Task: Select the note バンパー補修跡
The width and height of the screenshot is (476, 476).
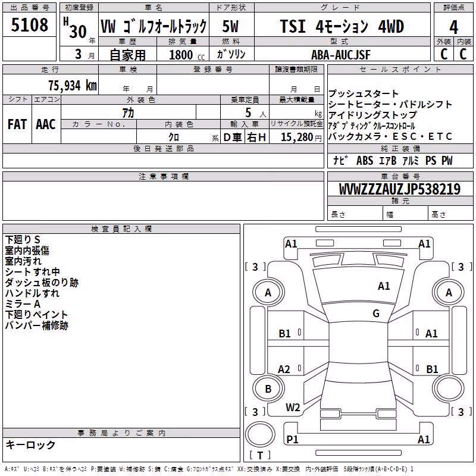Action: 37,325
